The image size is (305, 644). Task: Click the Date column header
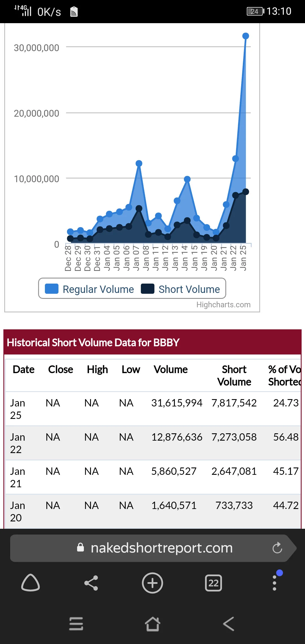pyautogui.click(x=24, y=369)
